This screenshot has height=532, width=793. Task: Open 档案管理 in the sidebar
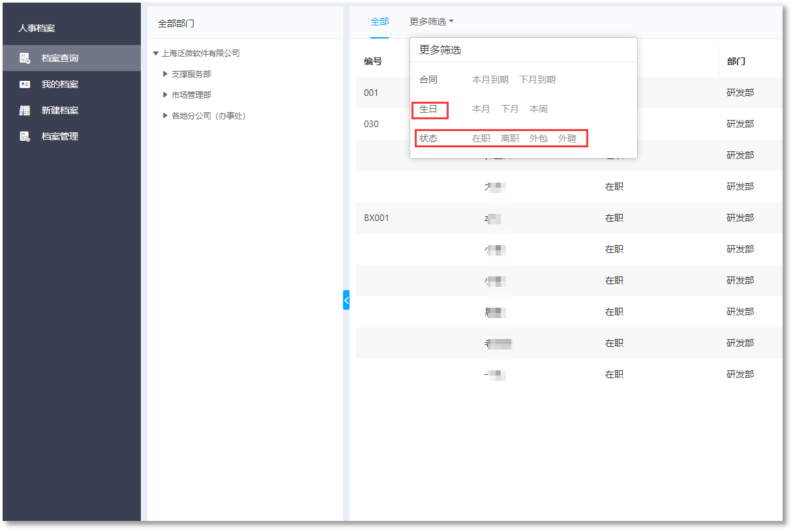pyautogui.click(x=71, y=136)
